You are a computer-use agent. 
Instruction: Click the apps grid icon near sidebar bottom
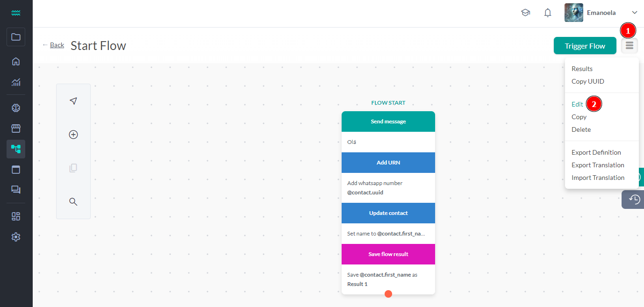16,216
